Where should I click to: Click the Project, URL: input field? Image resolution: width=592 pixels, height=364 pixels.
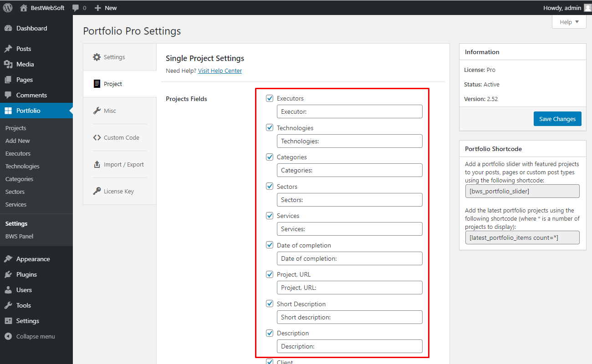[349, 288]
